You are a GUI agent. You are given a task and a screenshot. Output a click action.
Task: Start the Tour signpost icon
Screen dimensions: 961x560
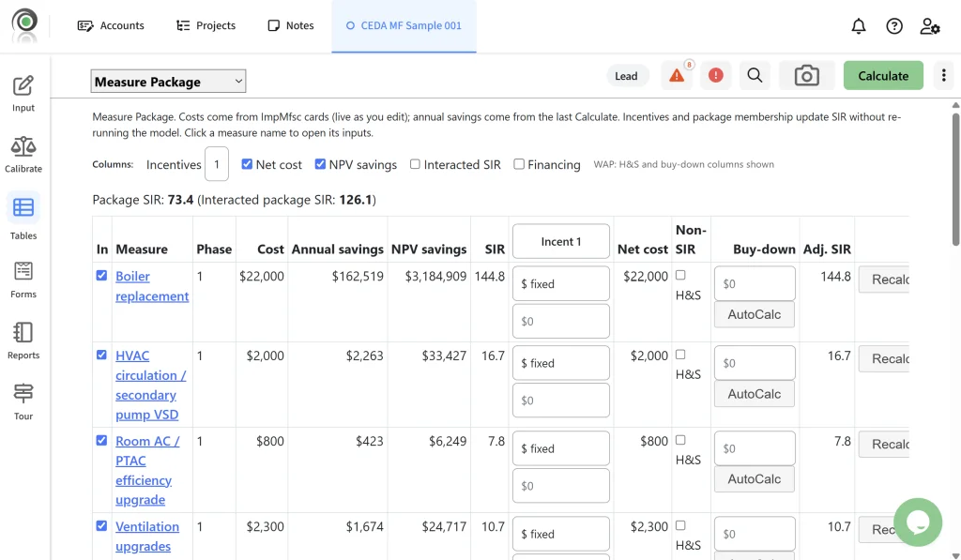click(x=23, y=393)
